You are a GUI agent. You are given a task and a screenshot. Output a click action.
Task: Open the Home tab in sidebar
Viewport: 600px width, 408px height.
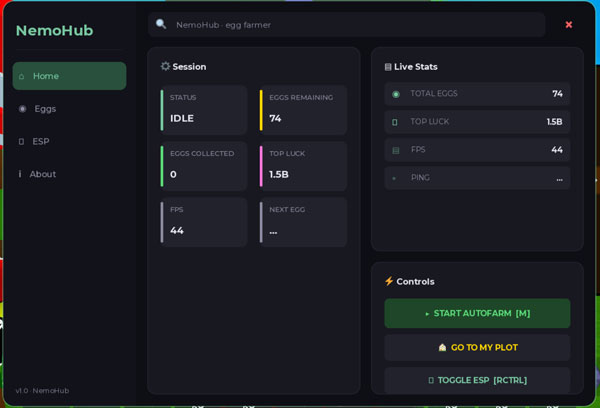click(x=69, y=76)
